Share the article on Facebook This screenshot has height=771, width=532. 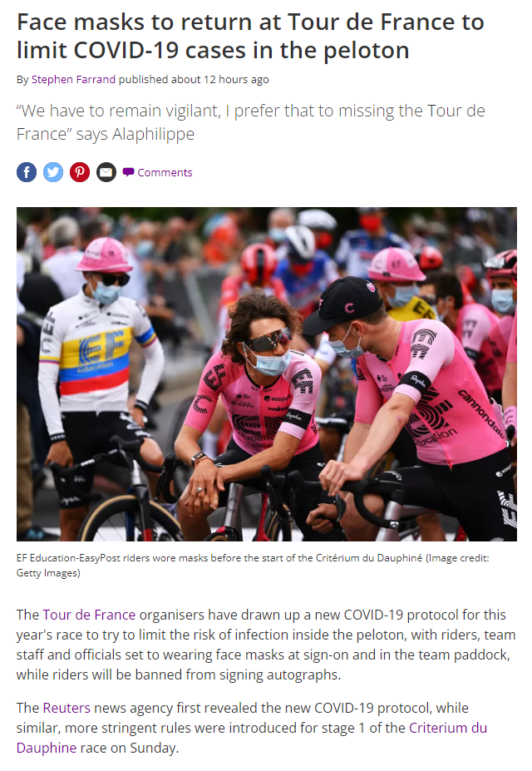tap(27, 172)
